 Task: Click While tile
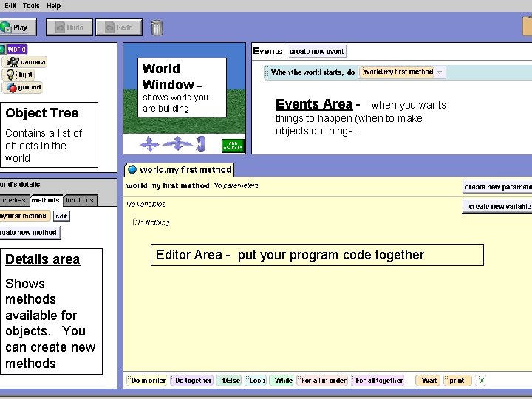tap(282, 381)
